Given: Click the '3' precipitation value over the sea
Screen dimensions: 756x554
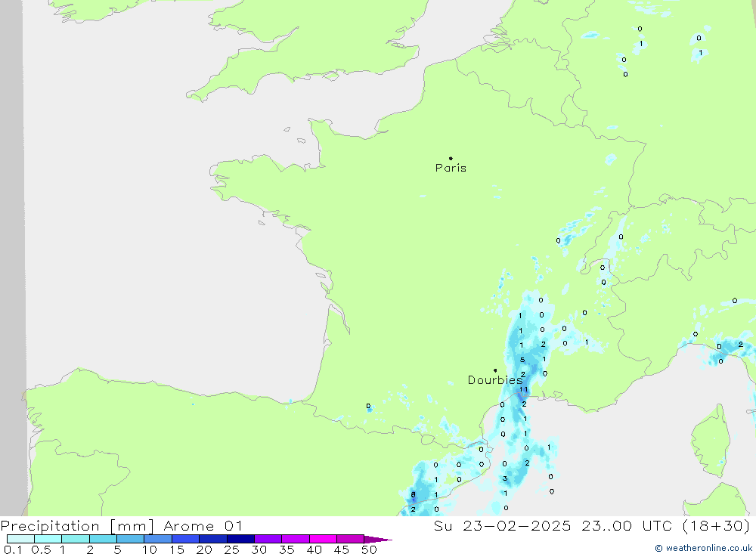Looking at the screenshot, I should point(505,478).
